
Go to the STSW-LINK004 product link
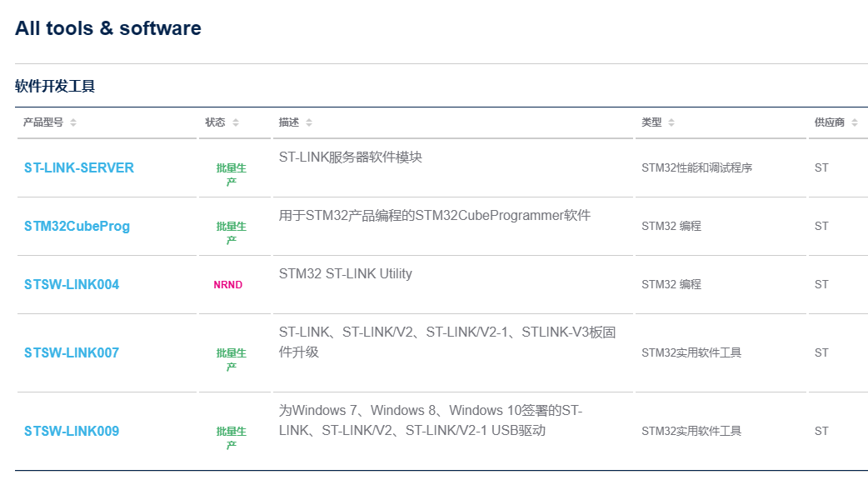pyautogui.click(x=72, y=285)
